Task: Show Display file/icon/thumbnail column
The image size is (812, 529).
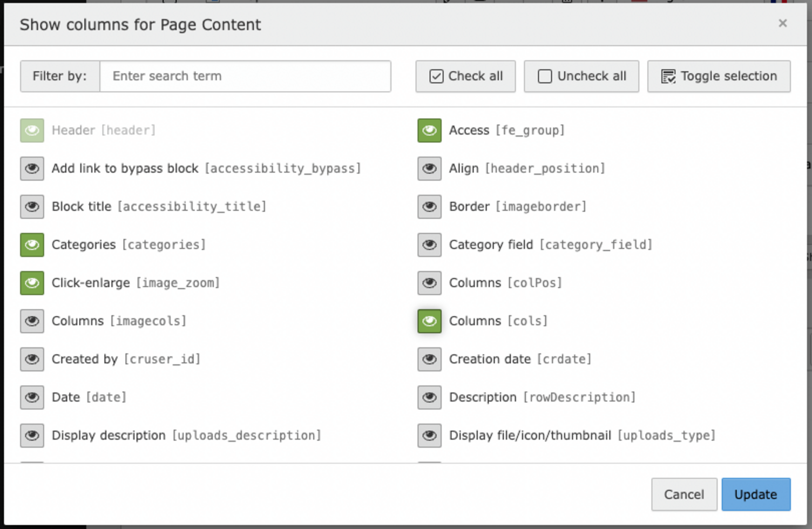Action: pos(429,436)
